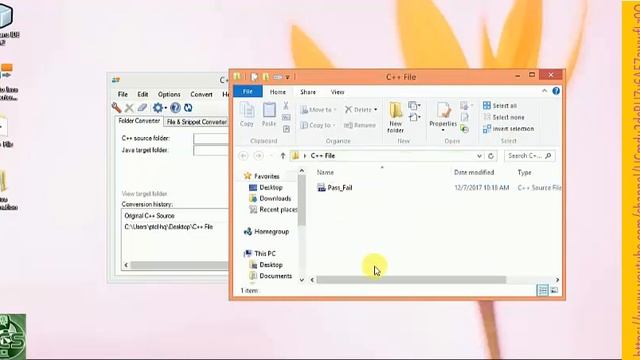
Task: Click the Properties icon in Quick Access Toolbar
Action: 254,77
